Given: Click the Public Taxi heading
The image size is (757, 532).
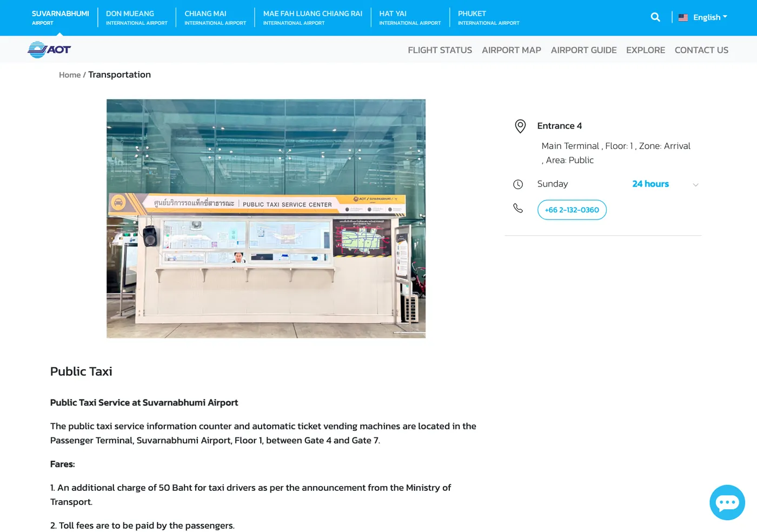Looking at the screenshot, I should point(81,371).
